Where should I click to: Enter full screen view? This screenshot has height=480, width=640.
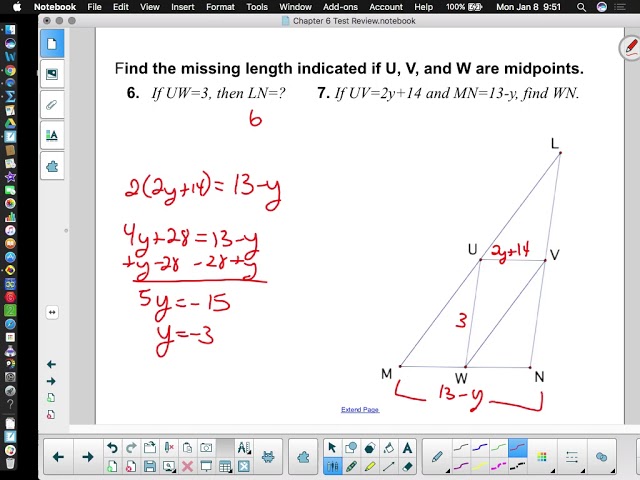[244, 466]
